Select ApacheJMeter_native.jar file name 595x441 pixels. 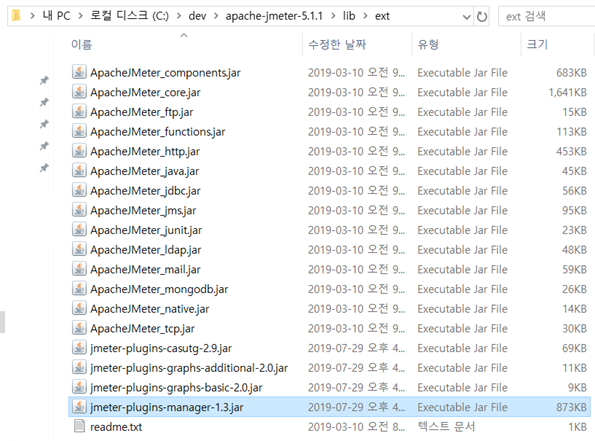[x=150, y=309]
